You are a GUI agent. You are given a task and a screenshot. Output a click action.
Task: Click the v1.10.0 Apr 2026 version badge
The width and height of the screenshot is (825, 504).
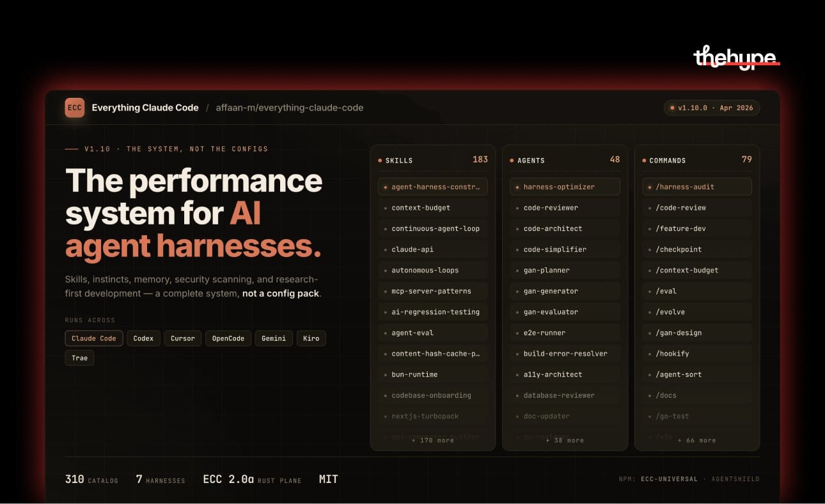712,107
